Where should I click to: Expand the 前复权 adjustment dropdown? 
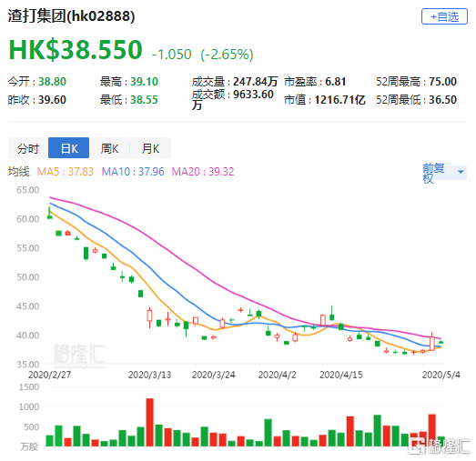coord(444,173)
